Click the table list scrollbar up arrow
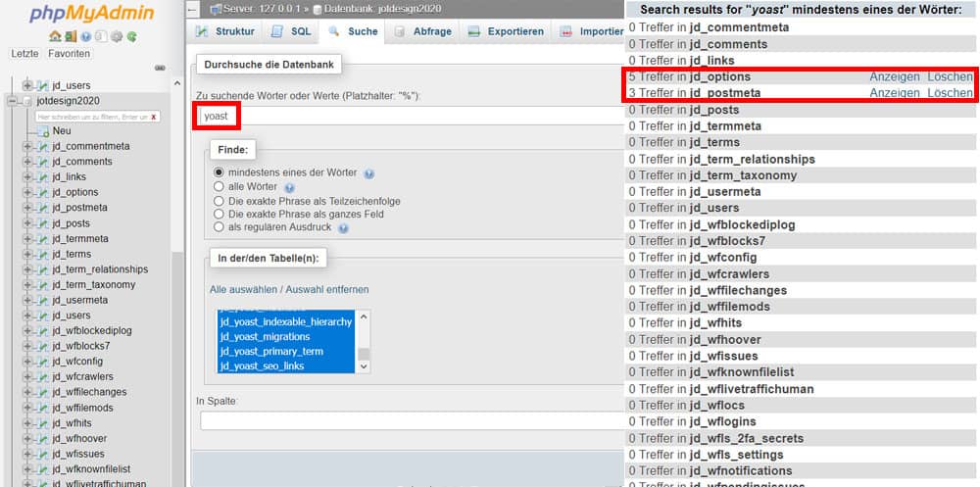The width and height of the screenshot is (980, 487). pyautogui.click(x=364, y=317)
